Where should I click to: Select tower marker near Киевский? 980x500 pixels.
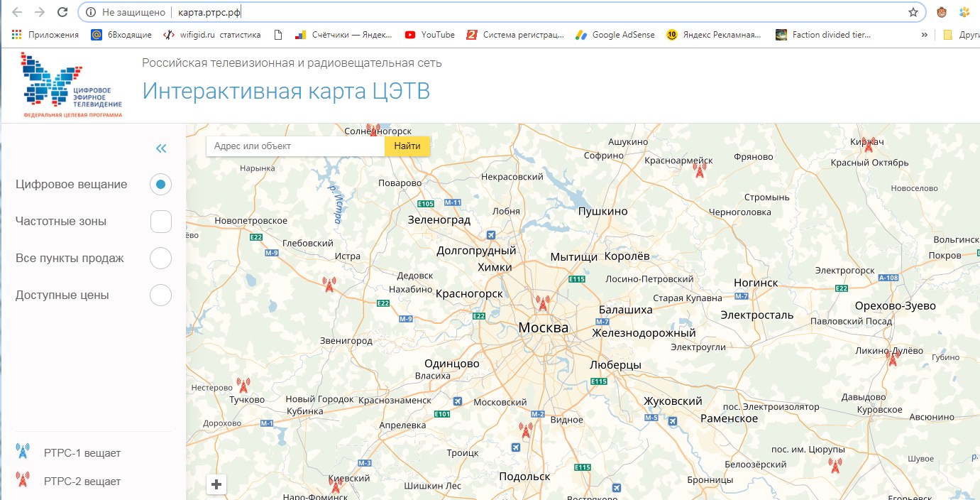click(336, 487)
